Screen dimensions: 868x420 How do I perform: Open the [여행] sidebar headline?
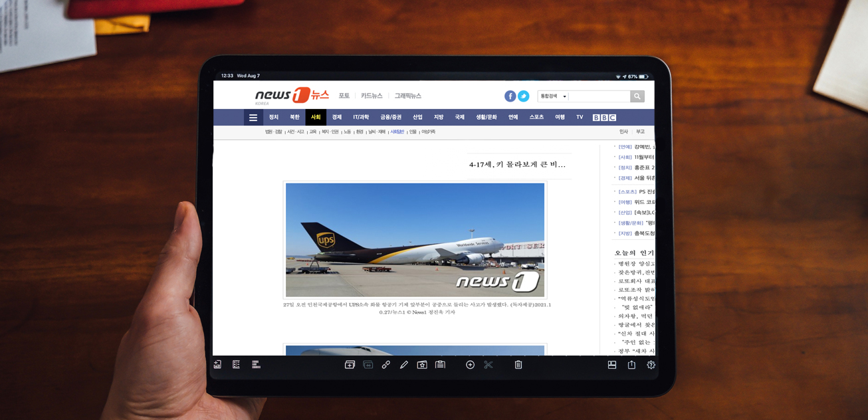(x=636, y=202)
